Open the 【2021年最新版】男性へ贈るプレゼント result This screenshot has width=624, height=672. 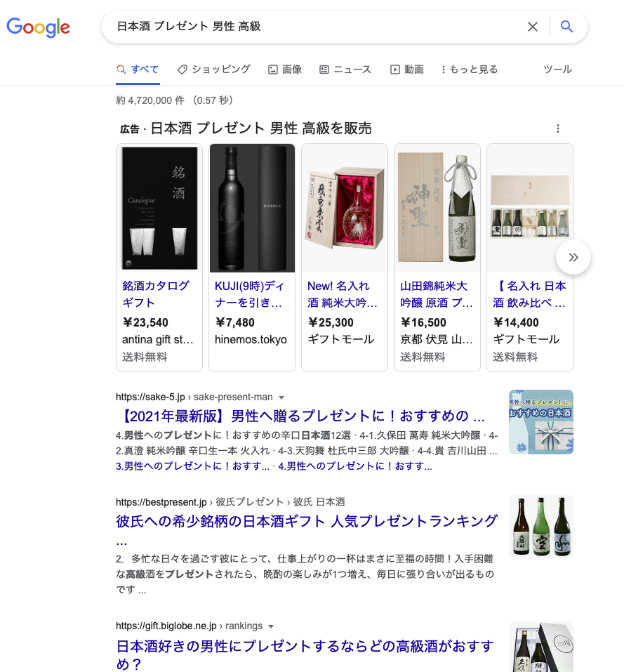(300, 416)
